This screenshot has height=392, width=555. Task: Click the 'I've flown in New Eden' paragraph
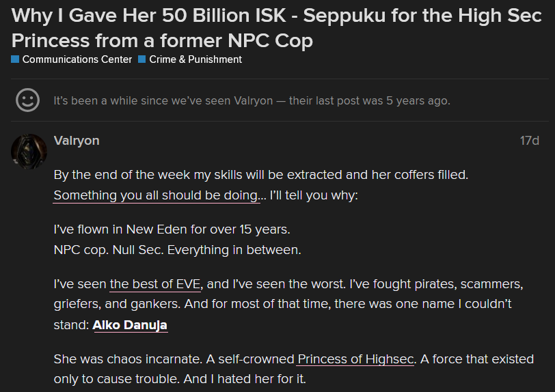(x=172, y=229)
